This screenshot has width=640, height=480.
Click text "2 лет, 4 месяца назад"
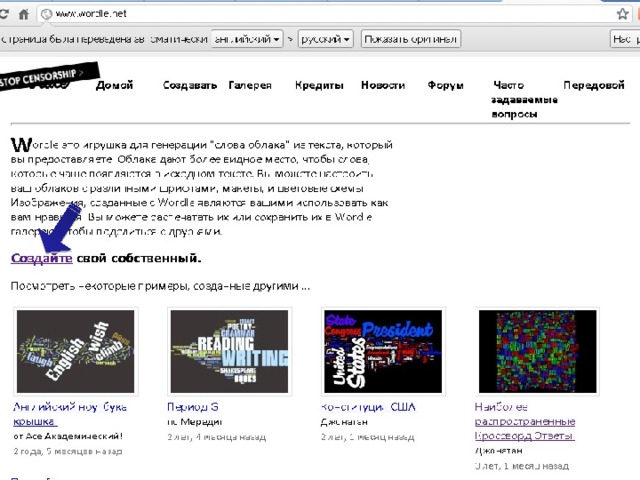[217, 437]
